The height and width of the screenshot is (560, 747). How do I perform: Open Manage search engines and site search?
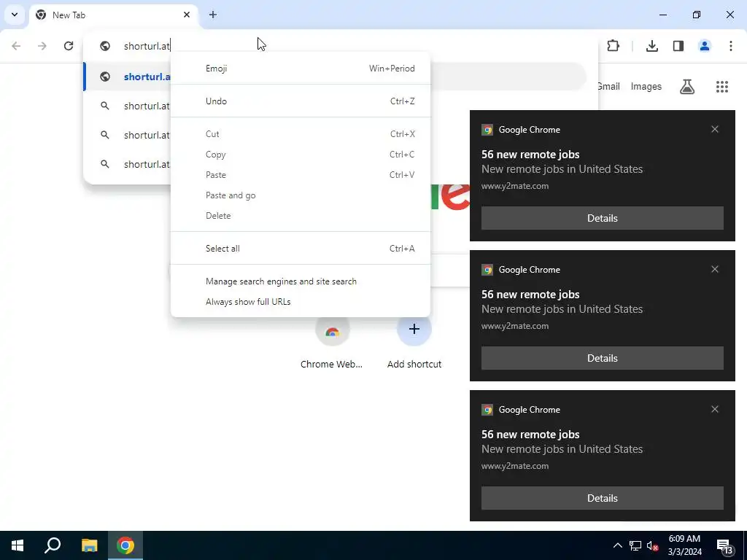(x=301, y=281)
